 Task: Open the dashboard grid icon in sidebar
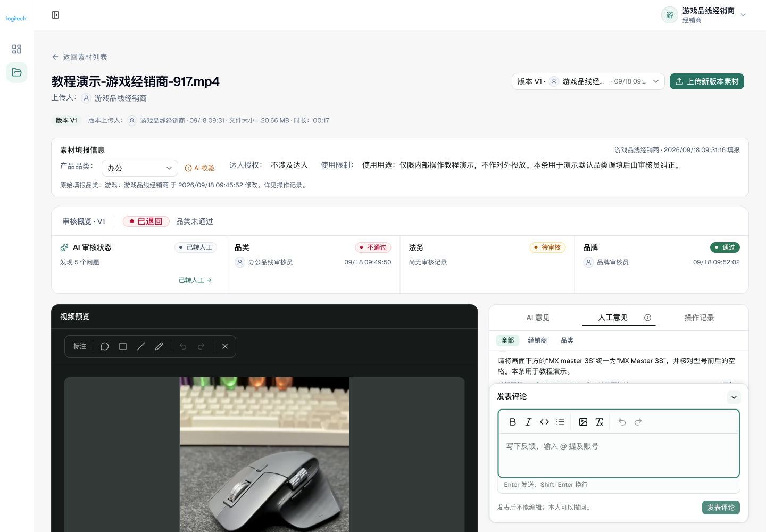[x=16, y=49]
